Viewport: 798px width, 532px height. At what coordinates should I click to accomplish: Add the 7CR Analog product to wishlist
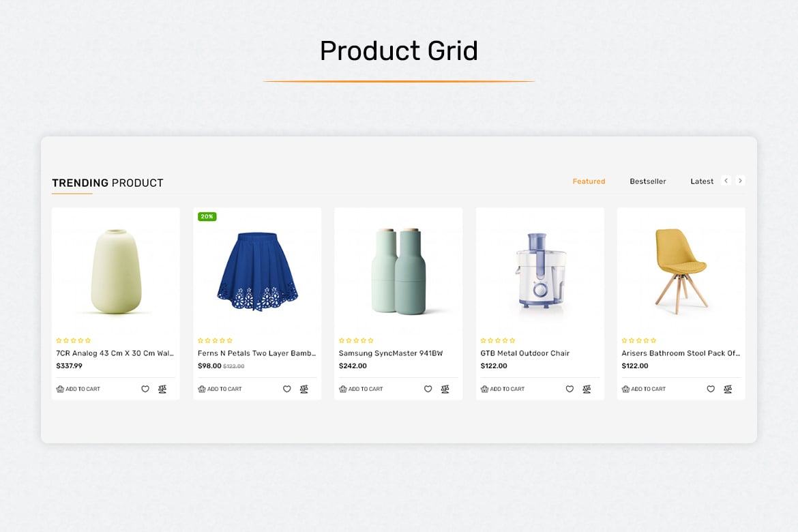coord(145,389)
